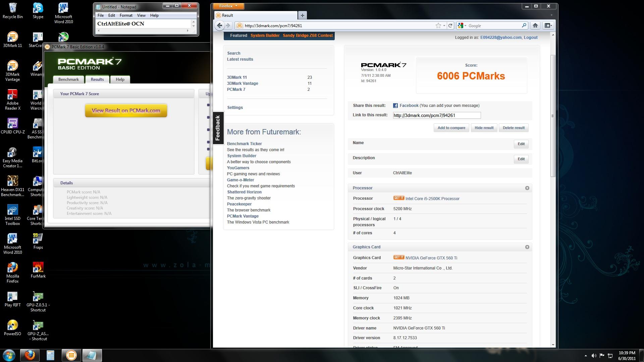Open the Recycle Bin desktop icon
This screenshot has width=644, height=362.
[12, 11]
